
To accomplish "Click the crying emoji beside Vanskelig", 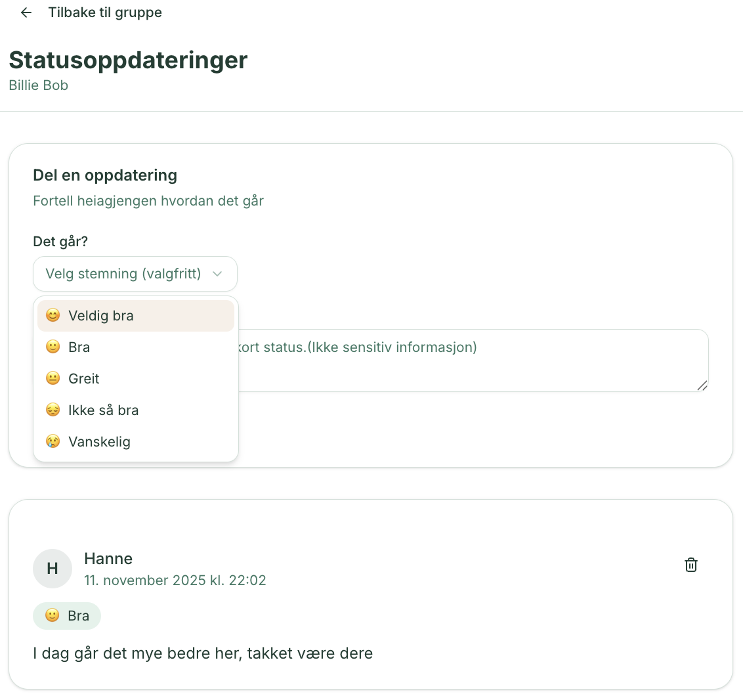I will coord(53,441).
